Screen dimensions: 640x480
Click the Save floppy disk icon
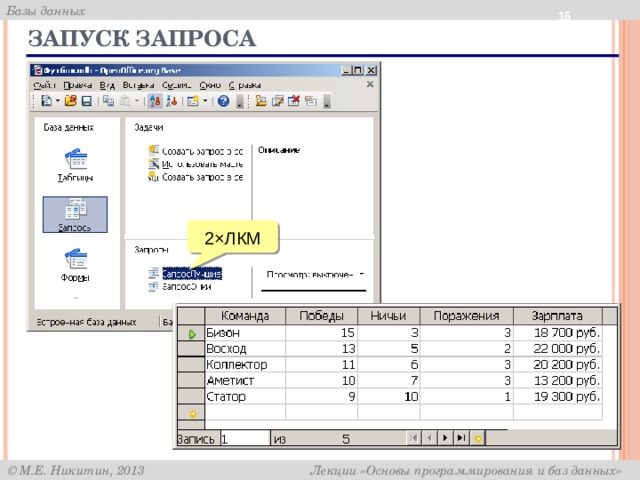[x=87, y=101]
